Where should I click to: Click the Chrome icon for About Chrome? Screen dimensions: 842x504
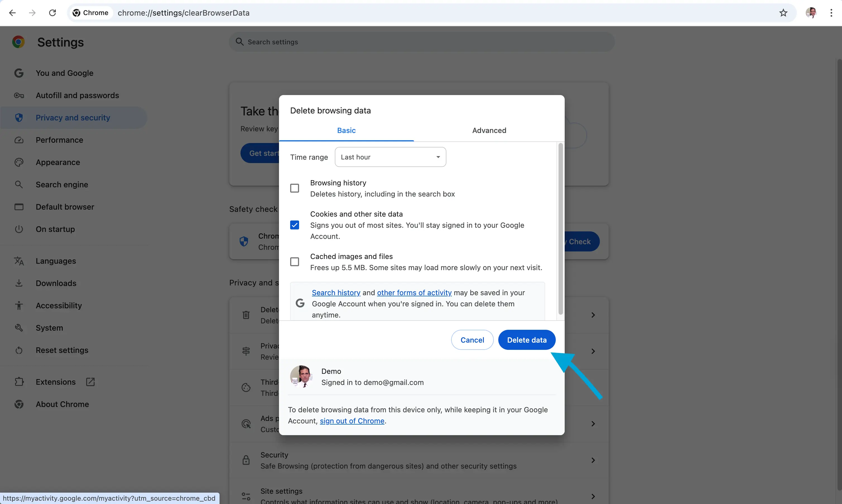[19, 404]
